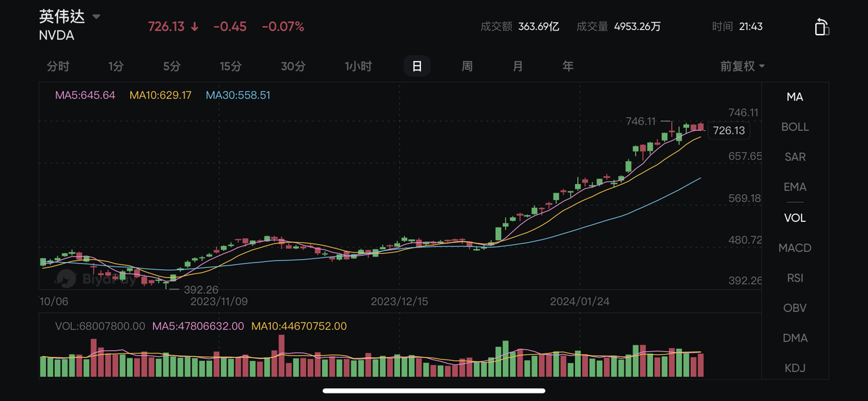Tap the 569.18 price axis label
868x401 pixels.
click(x=745, y=198)
